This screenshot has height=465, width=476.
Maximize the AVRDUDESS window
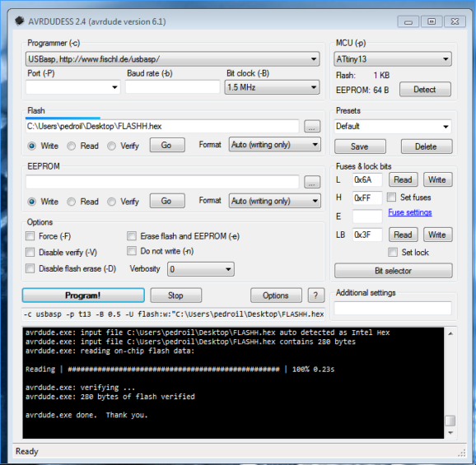[432, 21]
